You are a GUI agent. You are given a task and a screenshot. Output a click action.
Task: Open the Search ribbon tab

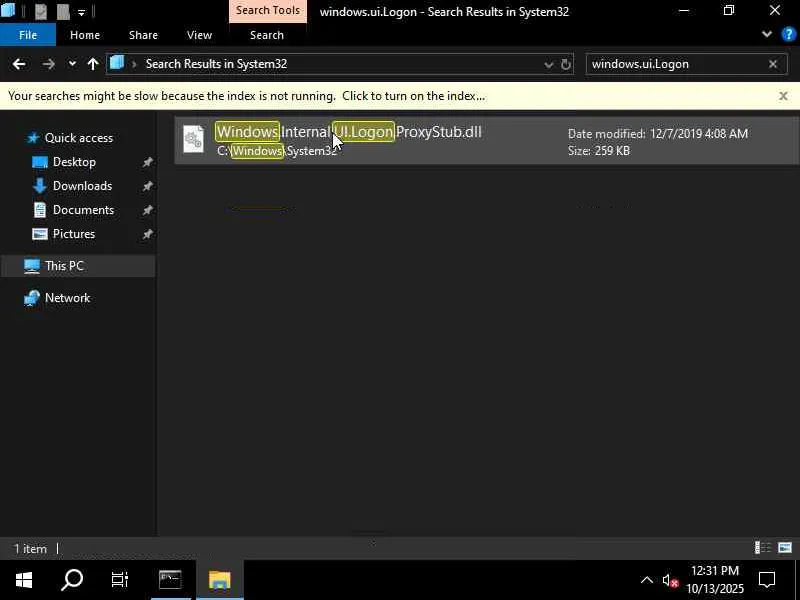click(x=267, y=35)
